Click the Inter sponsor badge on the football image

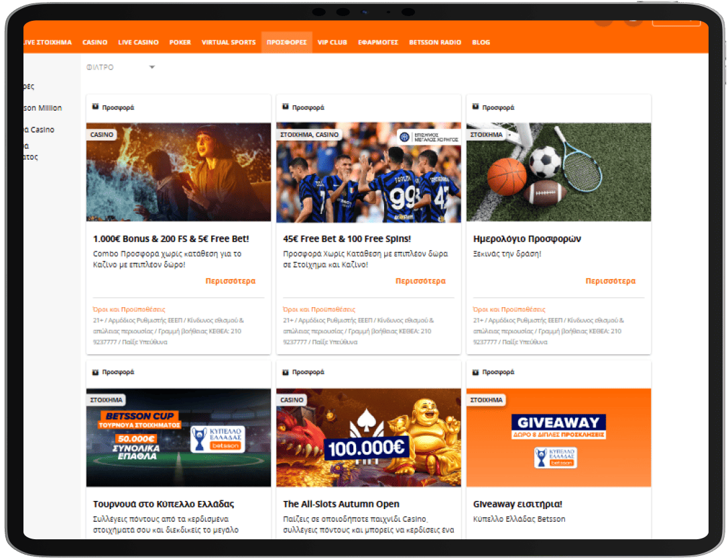point(429,137)
